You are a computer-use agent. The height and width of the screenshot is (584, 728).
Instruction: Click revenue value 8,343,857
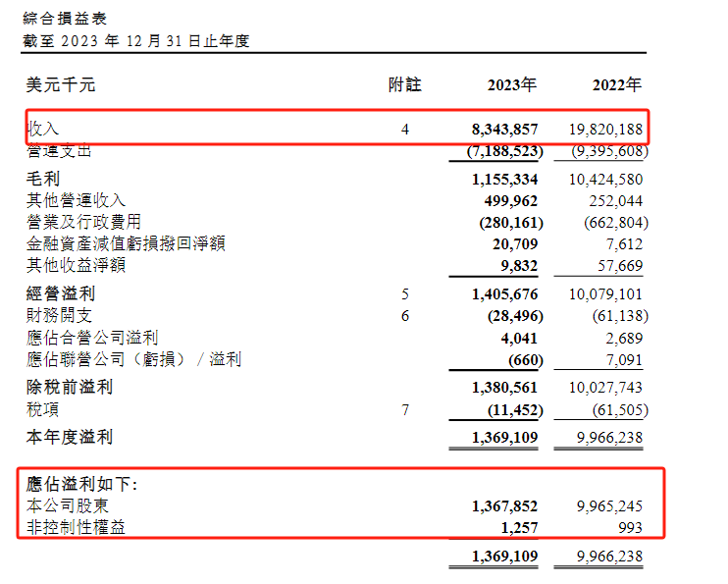504,130
